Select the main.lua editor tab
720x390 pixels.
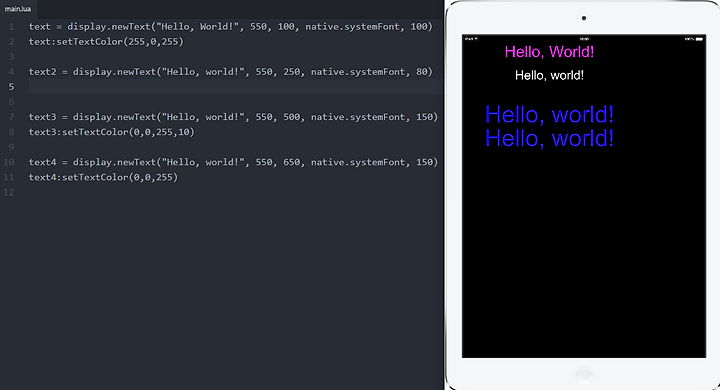pyautogui.click(x=18, y=9)
